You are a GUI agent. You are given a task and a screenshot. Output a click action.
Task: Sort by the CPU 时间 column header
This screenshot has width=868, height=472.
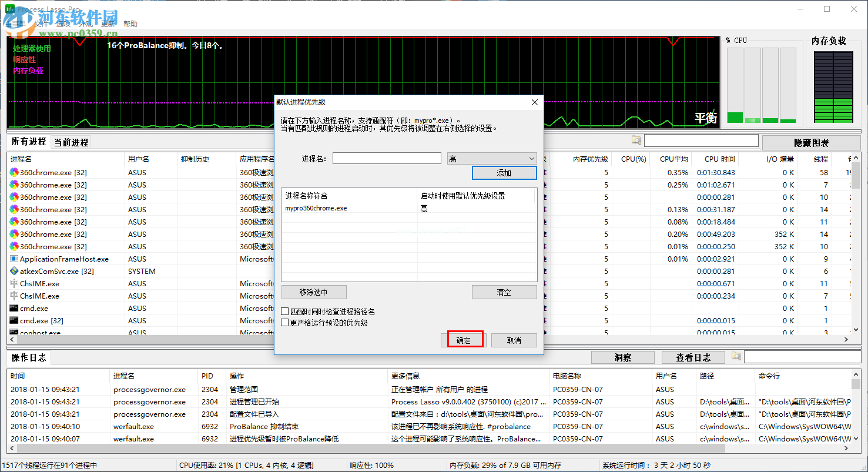[x=715, y=159]
